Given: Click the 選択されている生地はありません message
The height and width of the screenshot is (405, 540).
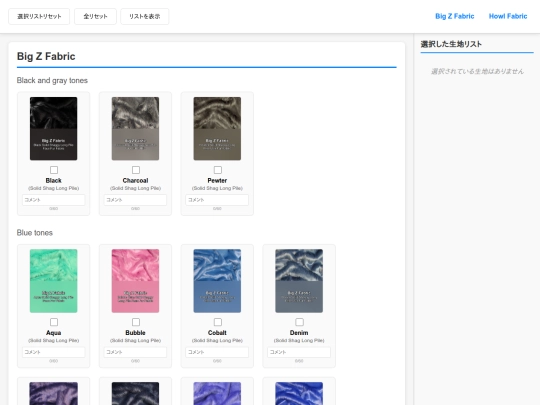Looking at the screenshot, I should pos(477,71).
